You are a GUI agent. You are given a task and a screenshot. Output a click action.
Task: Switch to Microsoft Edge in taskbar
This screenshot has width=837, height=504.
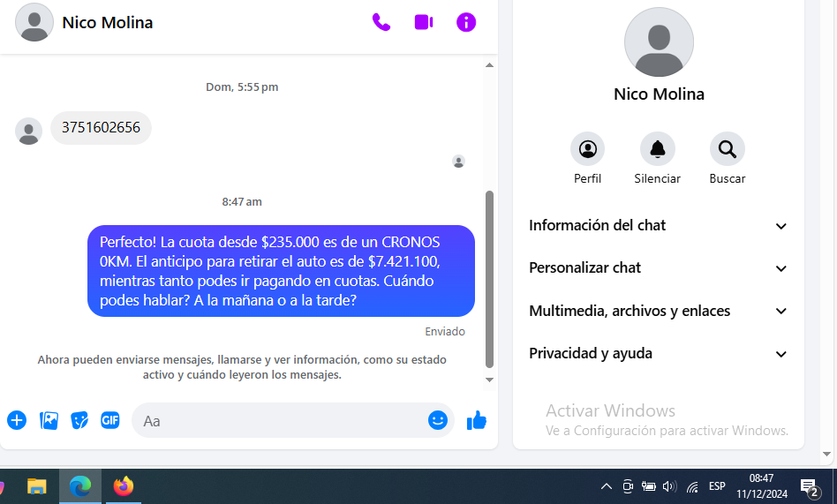80,486
